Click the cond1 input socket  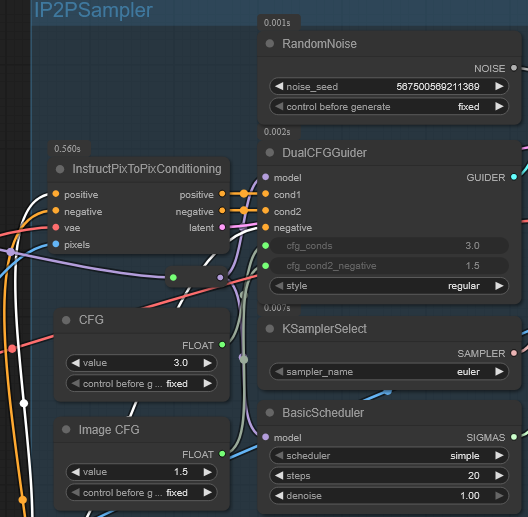265,194
